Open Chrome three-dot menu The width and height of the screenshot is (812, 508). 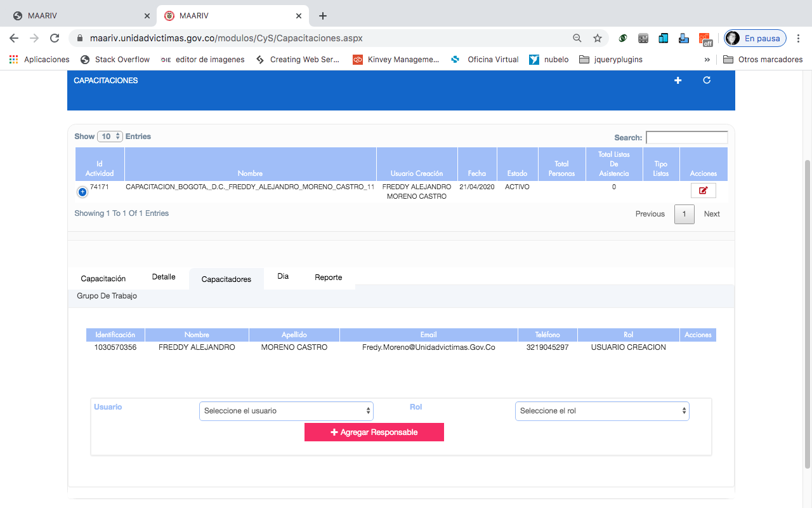coord(799,38)
